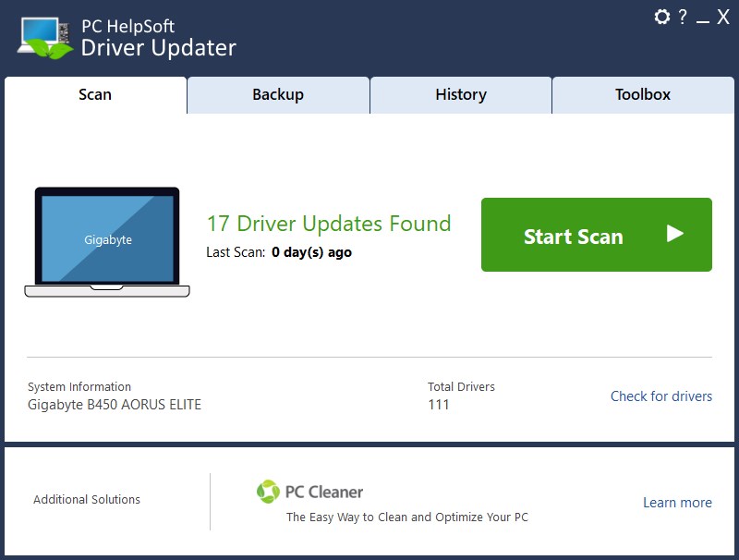This screenshot has height=560, width=739.
Task: Click the PC Cleaner logo icon
Action: coord(268,492)
